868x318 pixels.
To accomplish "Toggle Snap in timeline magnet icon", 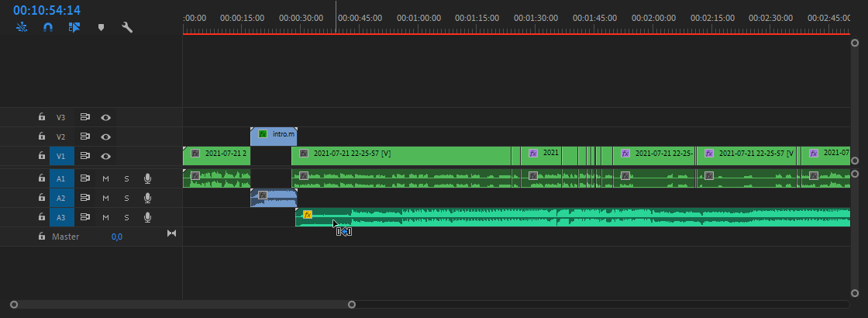I will [x=47, y=28].
